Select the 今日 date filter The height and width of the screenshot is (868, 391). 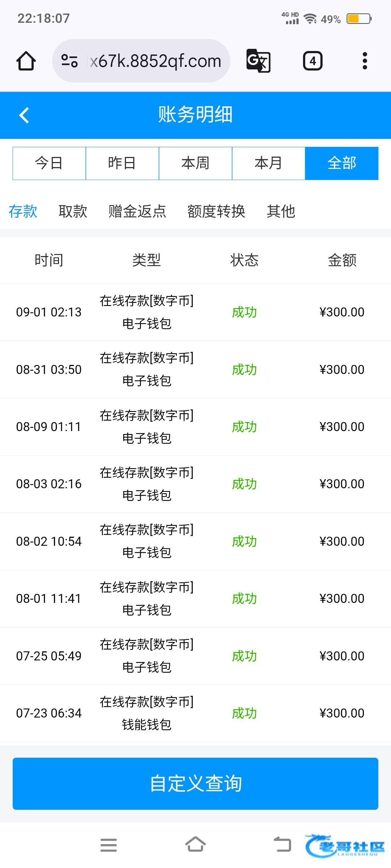click(49, 163)
